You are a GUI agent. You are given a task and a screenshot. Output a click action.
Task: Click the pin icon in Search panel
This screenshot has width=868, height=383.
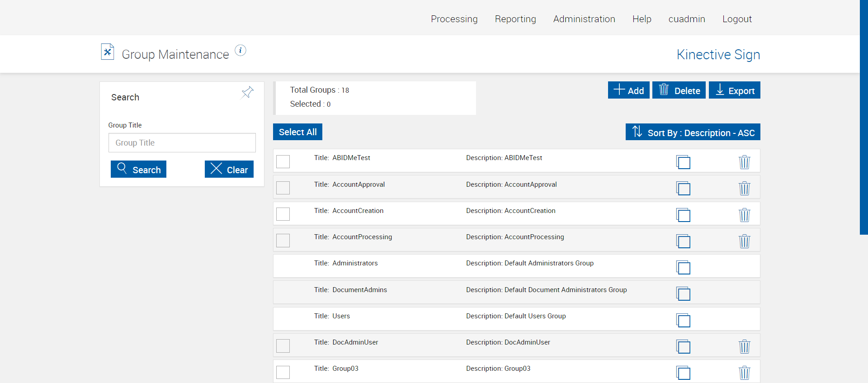tap(247, 93)
